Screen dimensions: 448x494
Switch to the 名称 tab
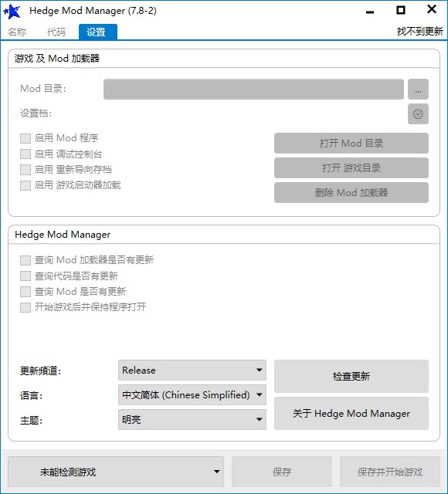point(17,32)
